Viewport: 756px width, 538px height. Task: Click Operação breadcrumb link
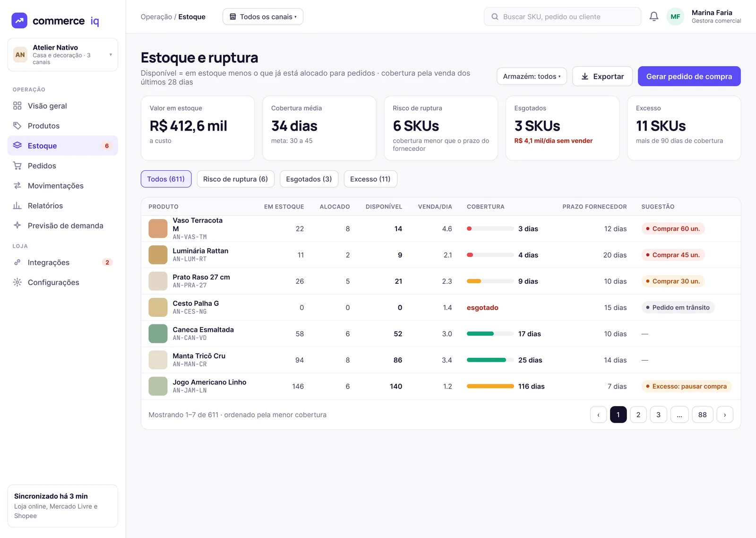[156, 17]
